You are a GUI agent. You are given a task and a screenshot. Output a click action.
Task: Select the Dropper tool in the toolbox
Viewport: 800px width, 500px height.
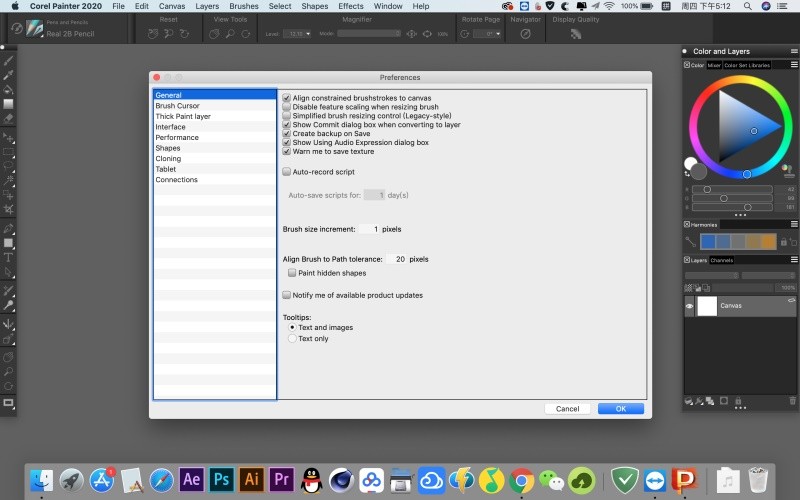coord(8,75)
